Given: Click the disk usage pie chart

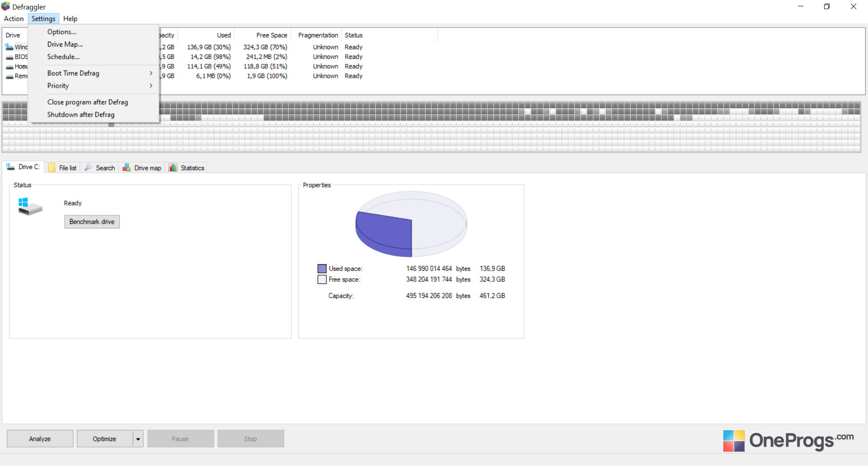Looking at the screenshot, I should coord(411,224).
